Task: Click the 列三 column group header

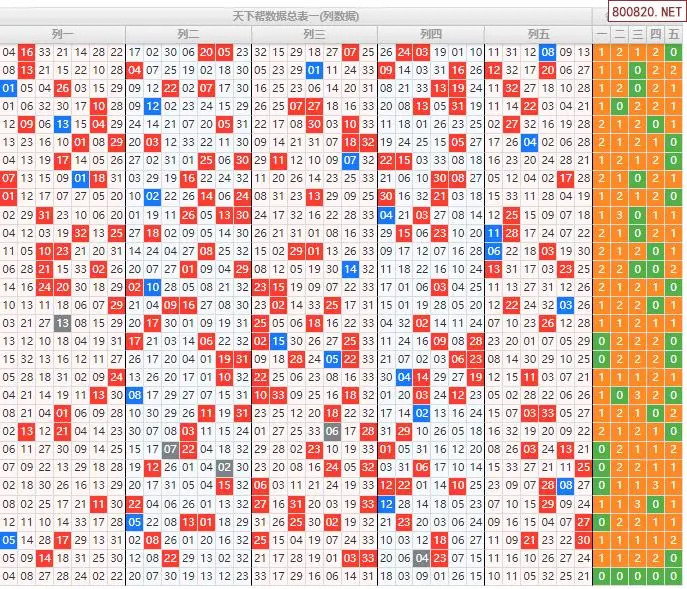Action: click(x=314, y=34)
